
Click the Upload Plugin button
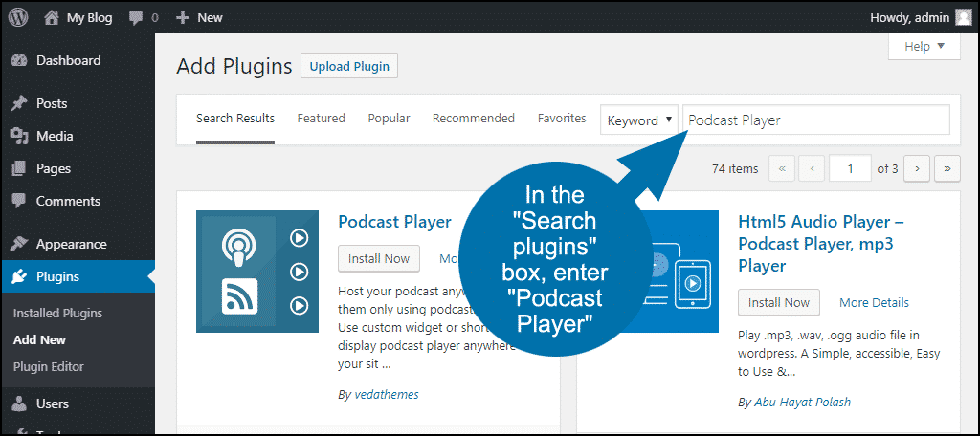(348, 66)
